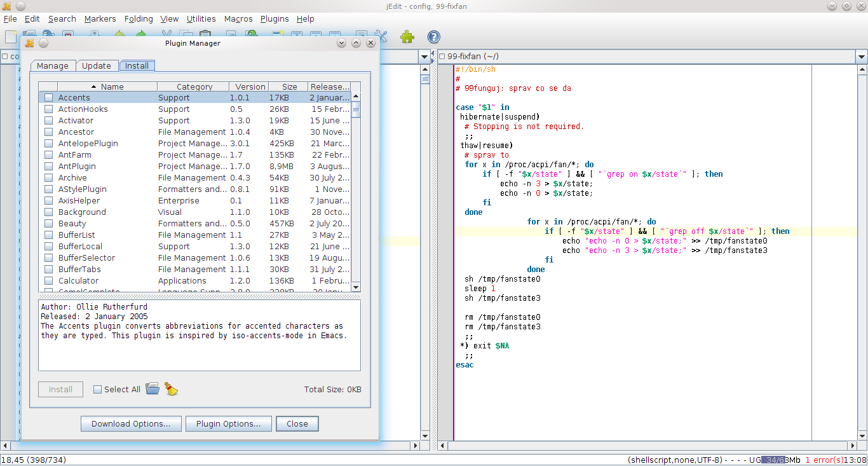Click the broom cleanup icon in Plugin Manager

point(171,389)
